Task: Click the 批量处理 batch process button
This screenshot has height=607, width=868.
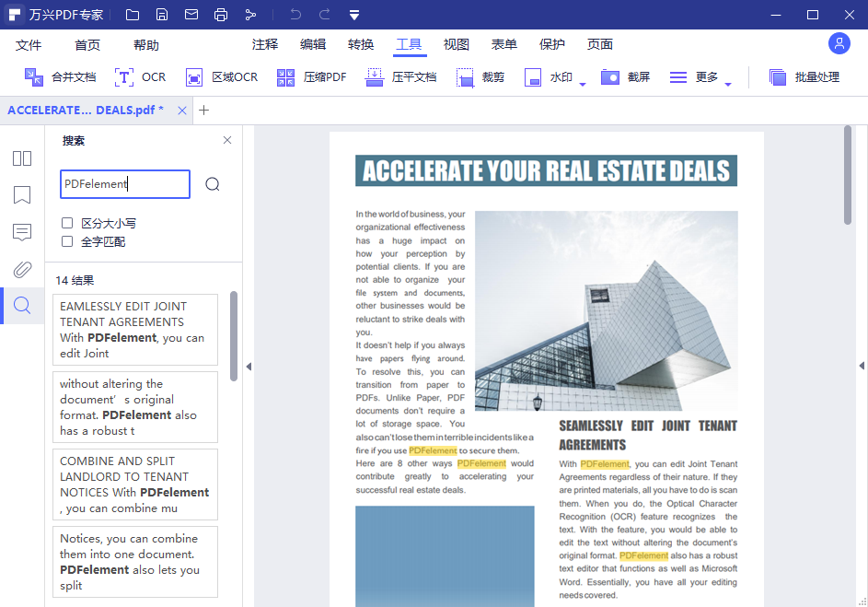Action: 804,77
